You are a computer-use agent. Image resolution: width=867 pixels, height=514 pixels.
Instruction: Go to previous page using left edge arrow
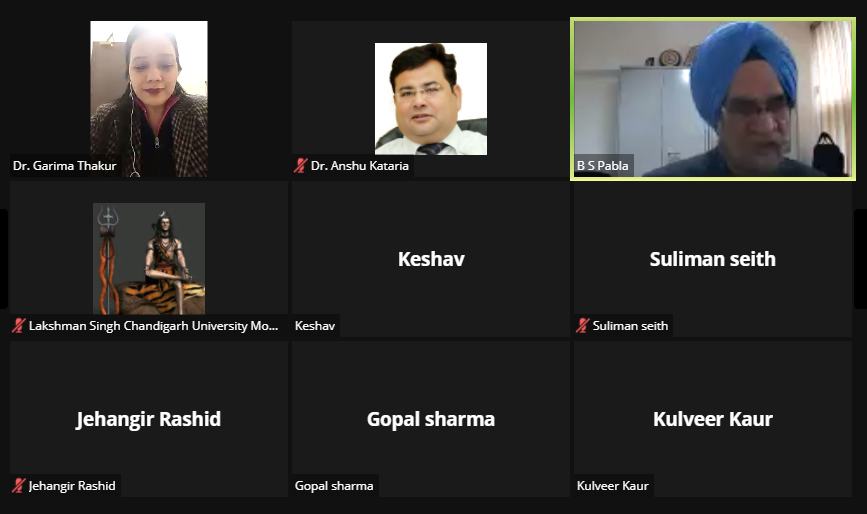[3, 259]
